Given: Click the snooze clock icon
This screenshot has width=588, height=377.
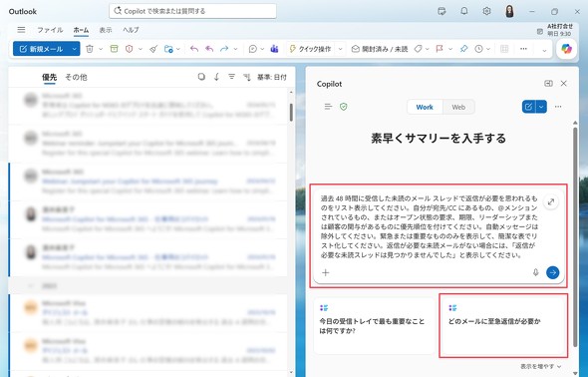Looking at the screenshot, I should tap(478, 49).
